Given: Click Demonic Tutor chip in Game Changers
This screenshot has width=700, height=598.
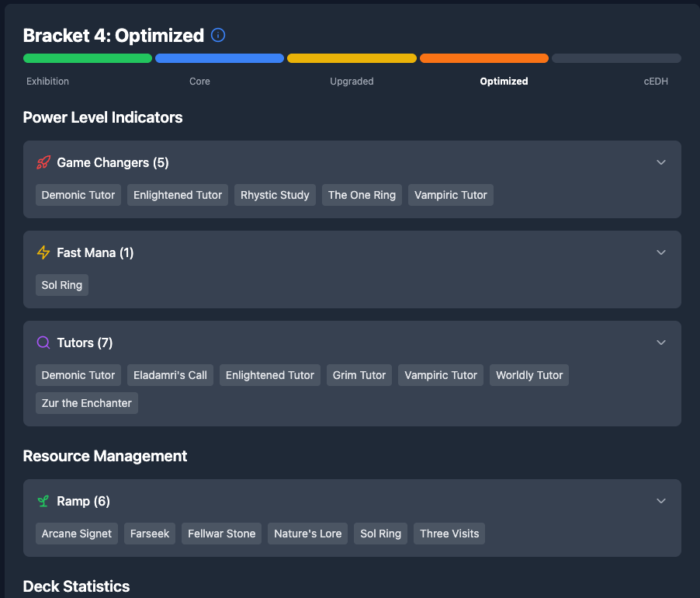Looking at the screenshot, I should pos(78,195).
